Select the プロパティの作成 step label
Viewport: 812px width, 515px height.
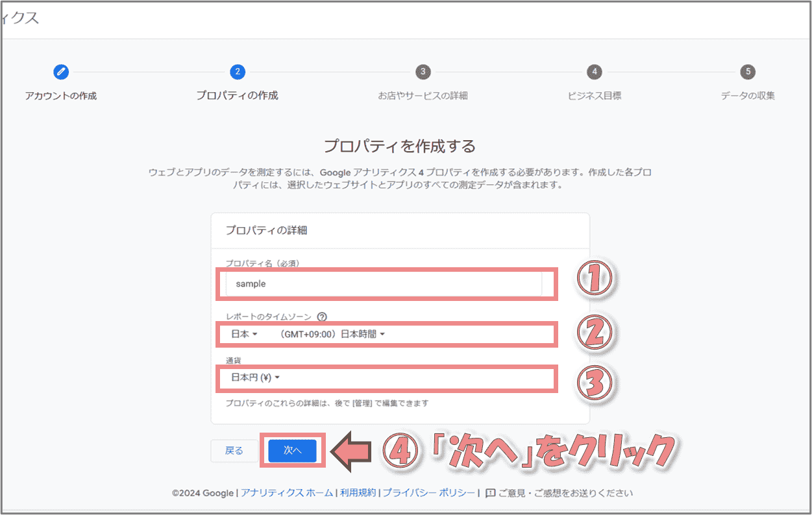click(238, 95)
